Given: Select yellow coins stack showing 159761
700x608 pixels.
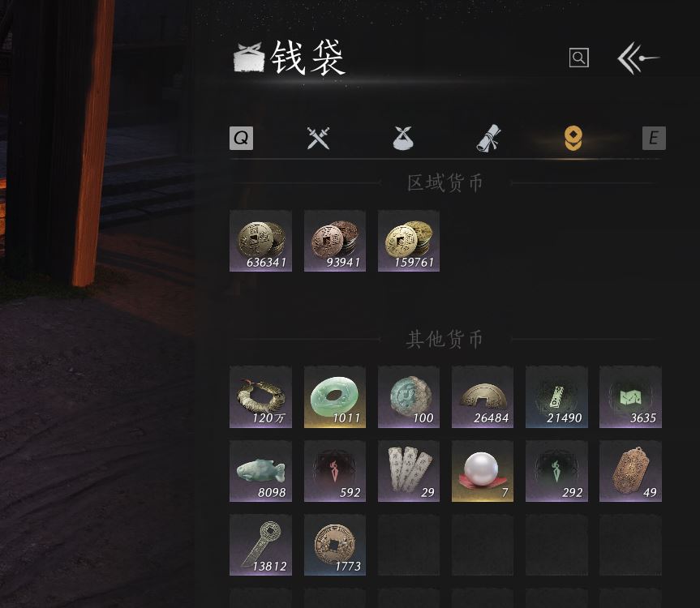Looking at the screenshot, I should coord(409,241).
